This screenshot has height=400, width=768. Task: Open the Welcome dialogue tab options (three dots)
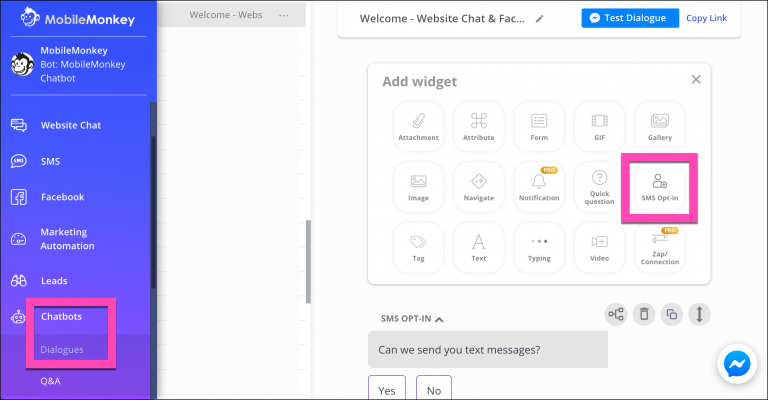click(x=284, y=15)
